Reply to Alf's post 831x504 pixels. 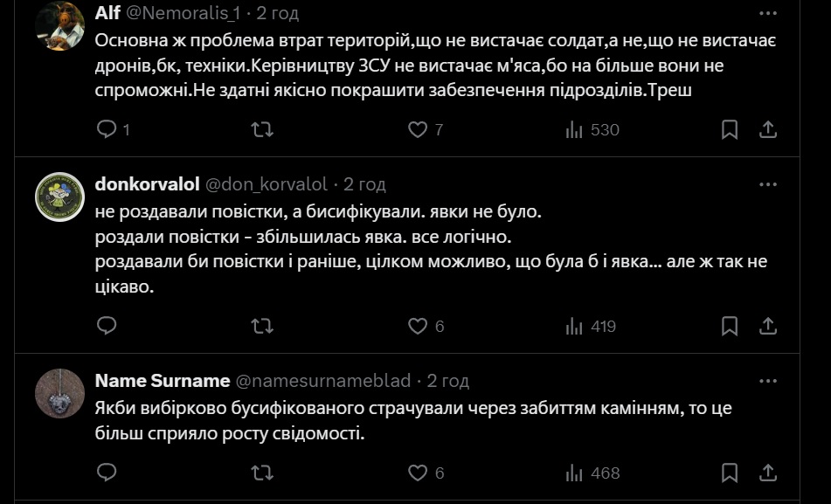(x=107, y=129)
